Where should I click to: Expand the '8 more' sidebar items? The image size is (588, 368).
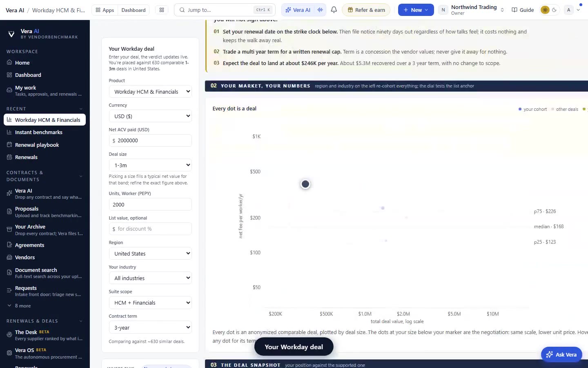tap(19, 306)
